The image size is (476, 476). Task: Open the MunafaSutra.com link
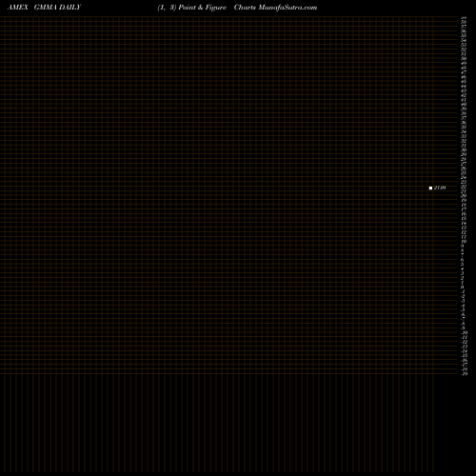click(x=288, y=8)
